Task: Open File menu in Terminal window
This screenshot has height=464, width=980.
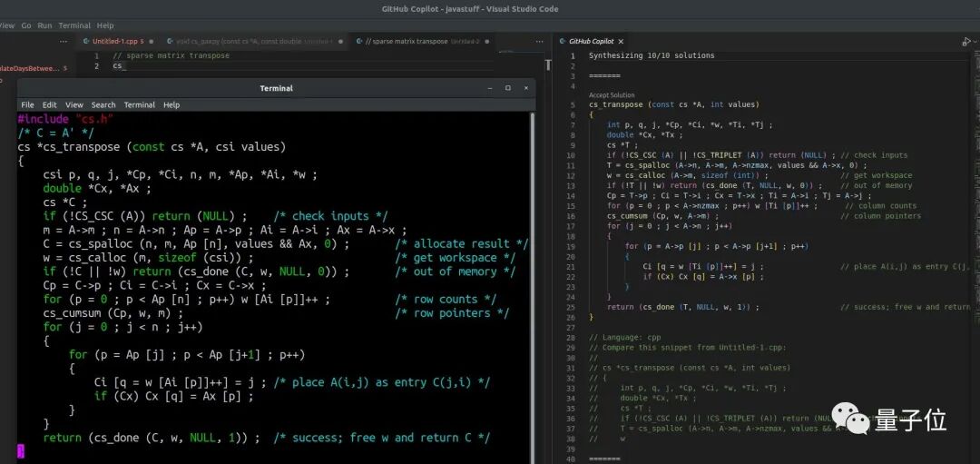Action: (x=27, y=105)
